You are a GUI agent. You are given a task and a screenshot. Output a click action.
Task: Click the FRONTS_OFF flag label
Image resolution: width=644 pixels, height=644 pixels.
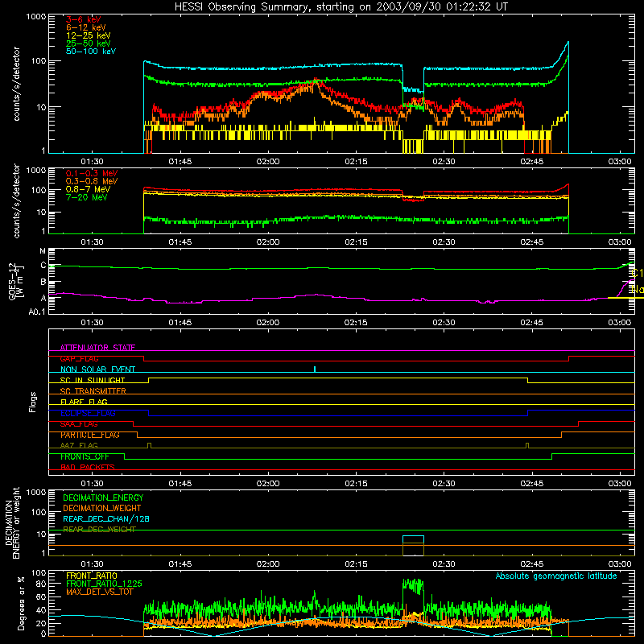(x=85, y=456)
